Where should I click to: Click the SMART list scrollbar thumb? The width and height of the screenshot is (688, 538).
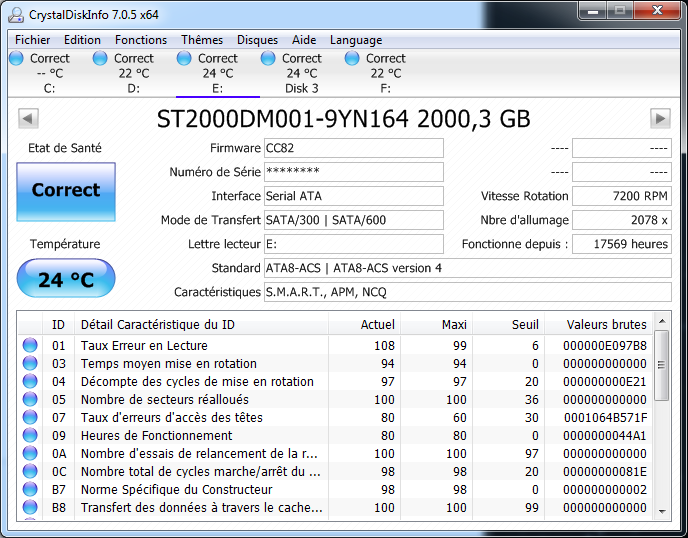pos(662,365)
